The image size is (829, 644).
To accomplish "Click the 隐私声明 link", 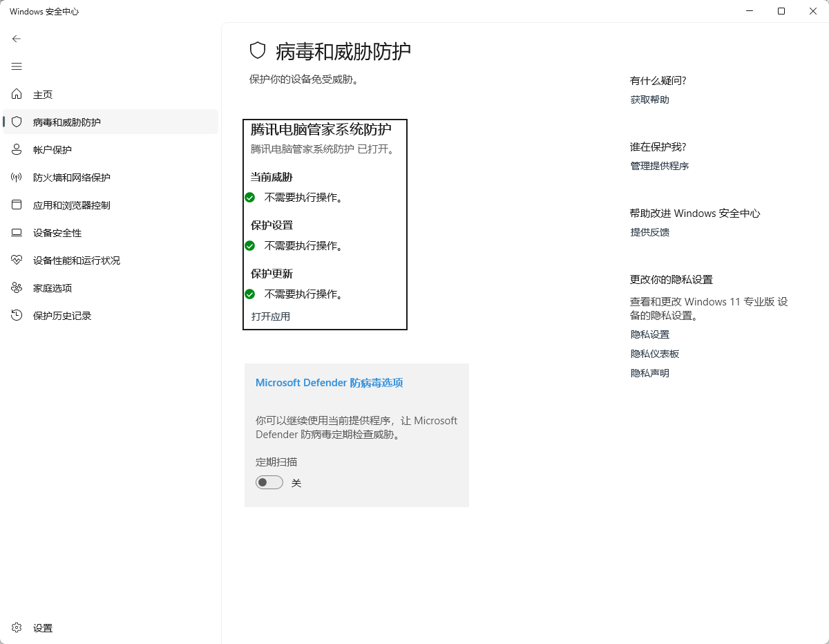I will point(649,373).
